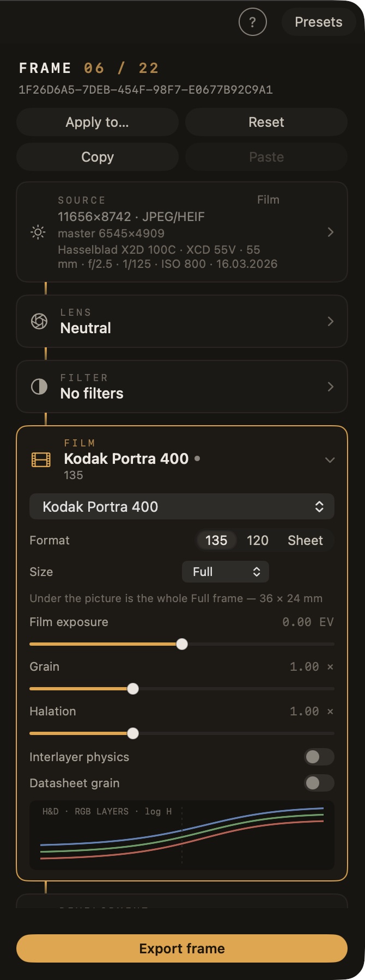Expand the Lens Neutral section

[182, 321]
